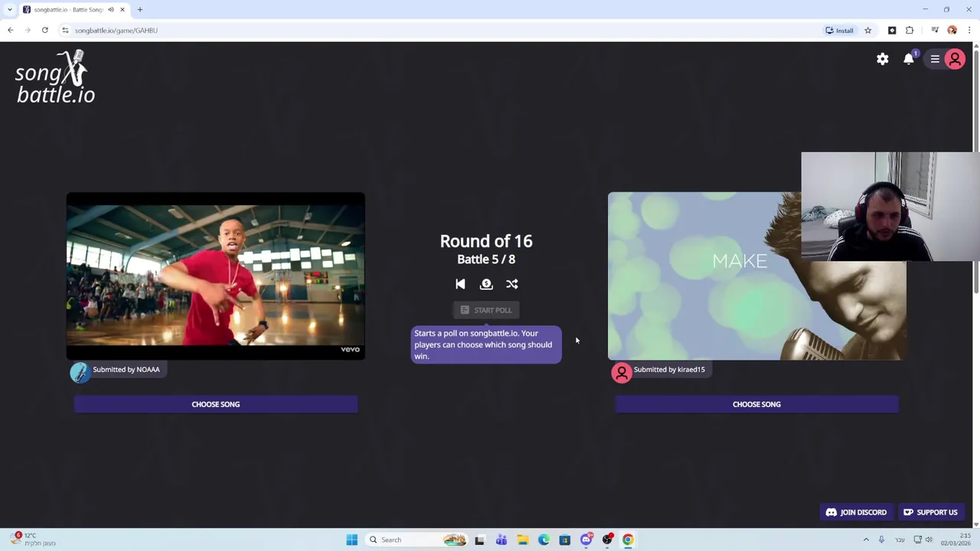Open the Chrome three-dot menu
Screen dimensions: 980x551
pos(969,30)
